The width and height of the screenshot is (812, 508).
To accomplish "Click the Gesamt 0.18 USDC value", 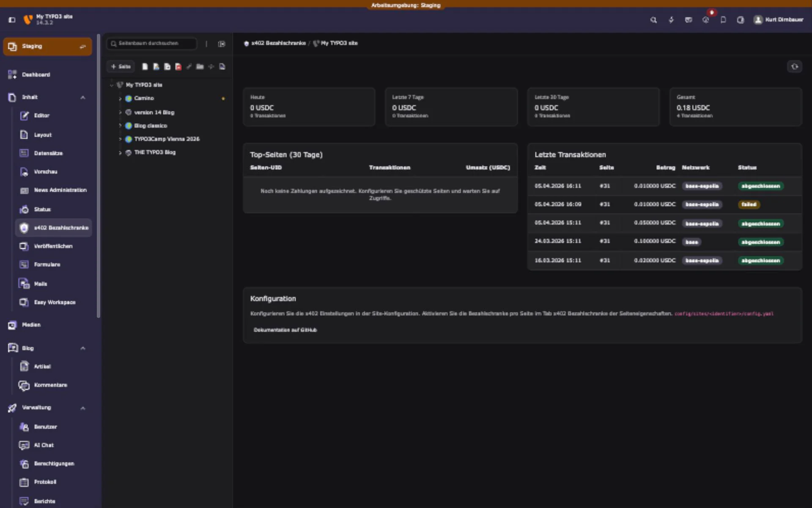I will coord(693,108).
